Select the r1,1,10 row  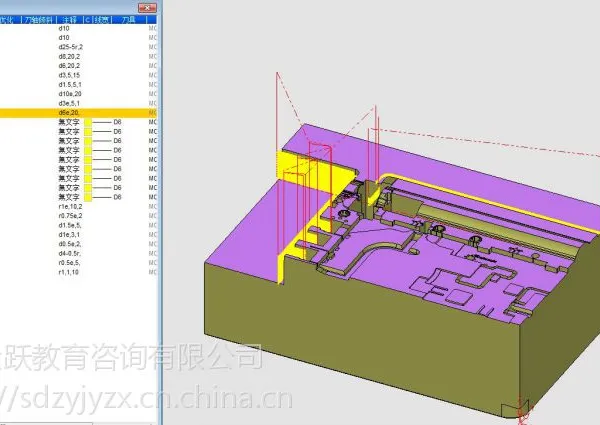click(x=78, y=272)
